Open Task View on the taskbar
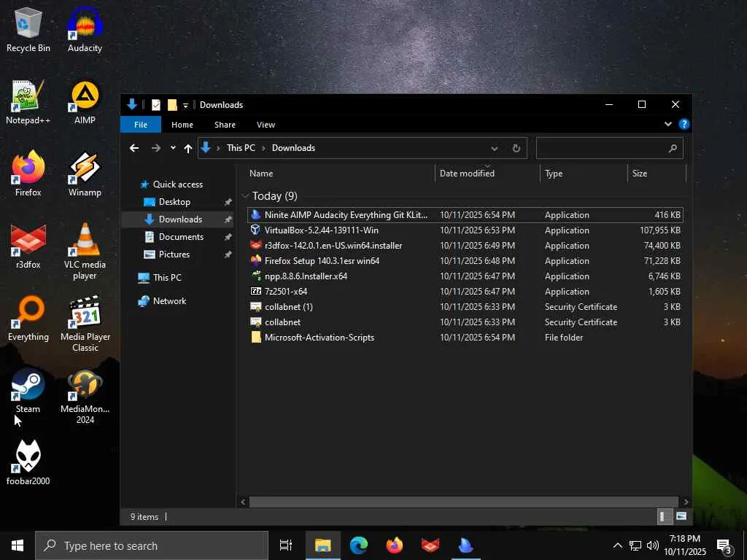This screenshot has width=747, height=560. [x=286, y=545]
